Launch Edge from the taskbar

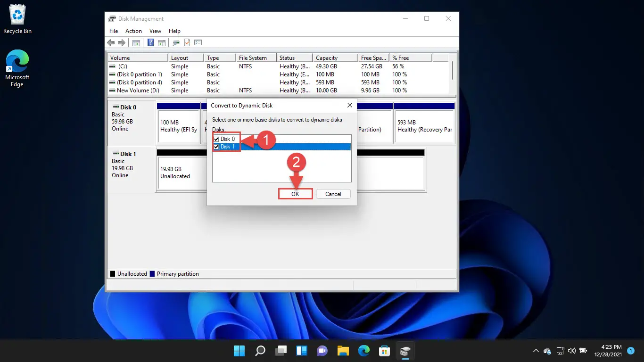(x=364, y=351)
